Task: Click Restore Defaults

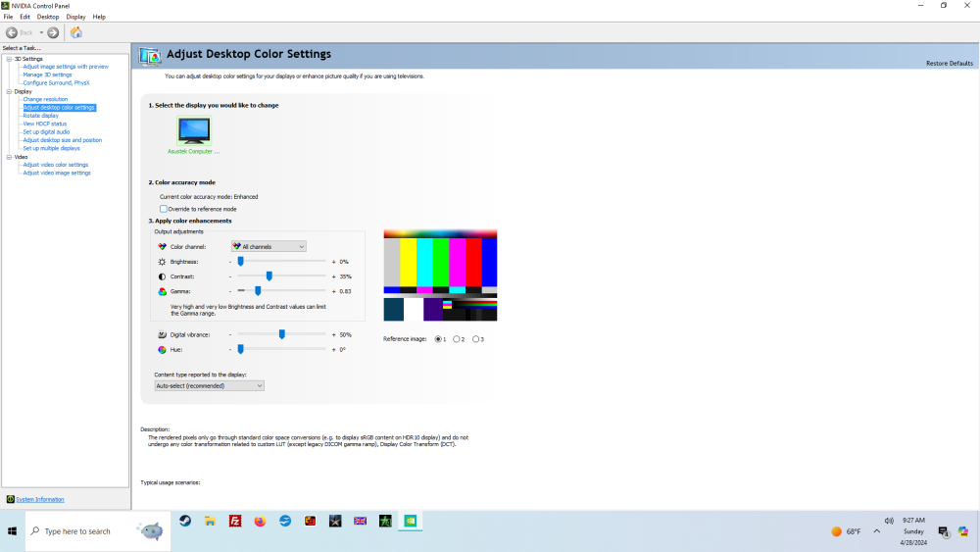Action: click(949, 63)
